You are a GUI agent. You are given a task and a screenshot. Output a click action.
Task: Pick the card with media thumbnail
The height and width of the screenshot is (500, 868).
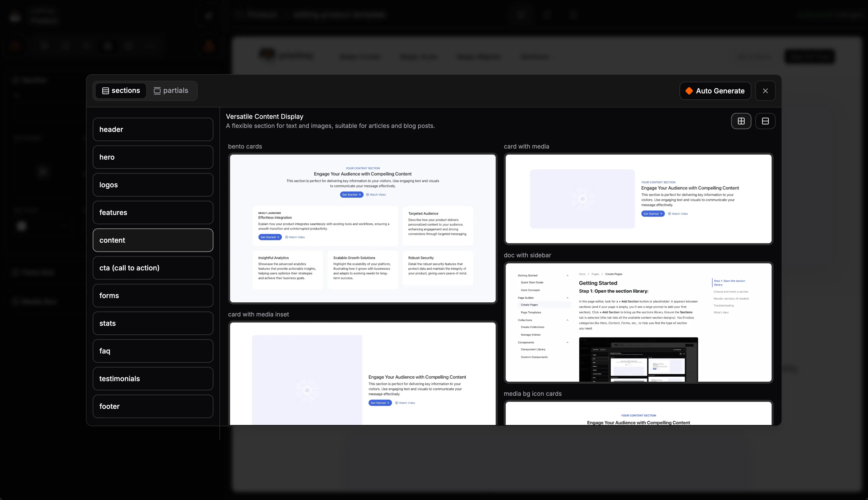point(638,199)
